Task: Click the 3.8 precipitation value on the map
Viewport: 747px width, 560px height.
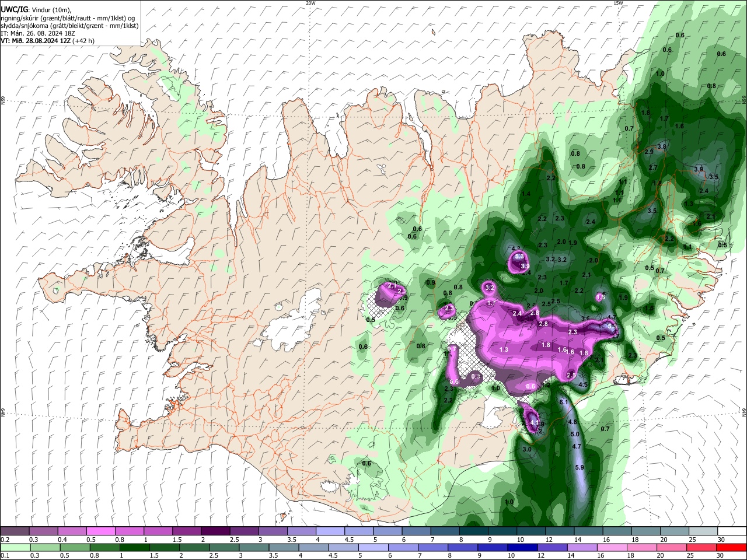Action: point(662,147)
